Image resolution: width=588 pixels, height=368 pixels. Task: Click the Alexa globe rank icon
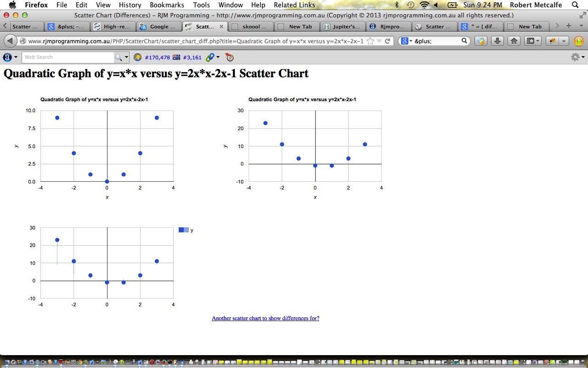point(137,57)
